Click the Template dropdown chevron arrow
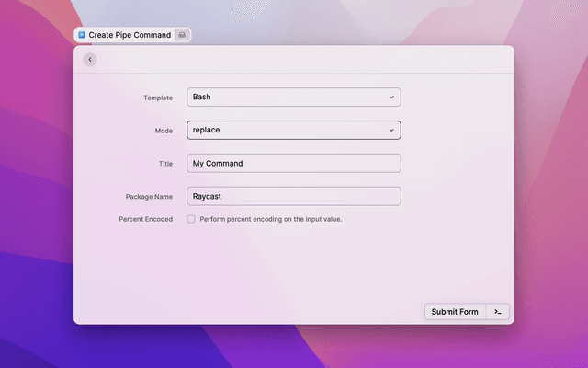588x368 pixels. (x=391, y=97)
